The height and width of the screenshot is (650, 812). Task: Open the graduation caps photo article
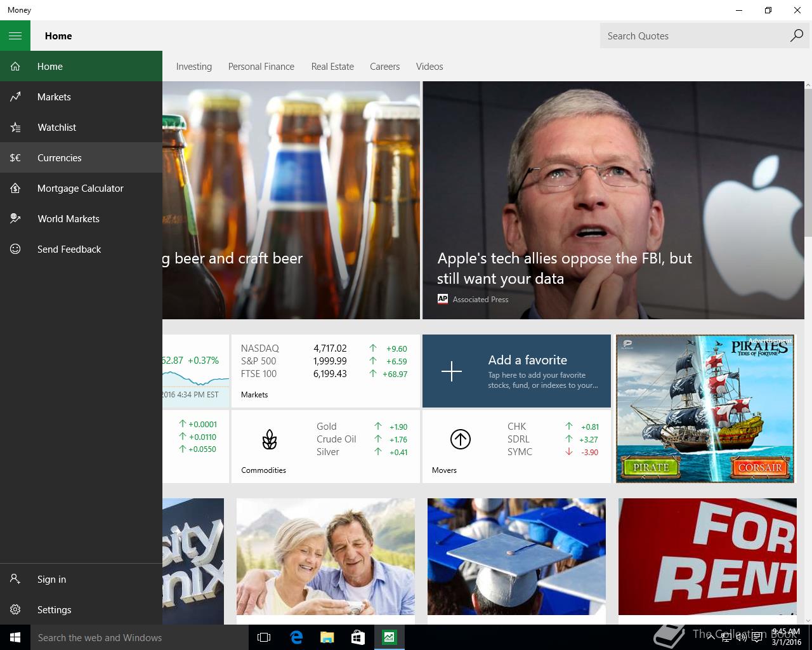(x=516, y=556)
